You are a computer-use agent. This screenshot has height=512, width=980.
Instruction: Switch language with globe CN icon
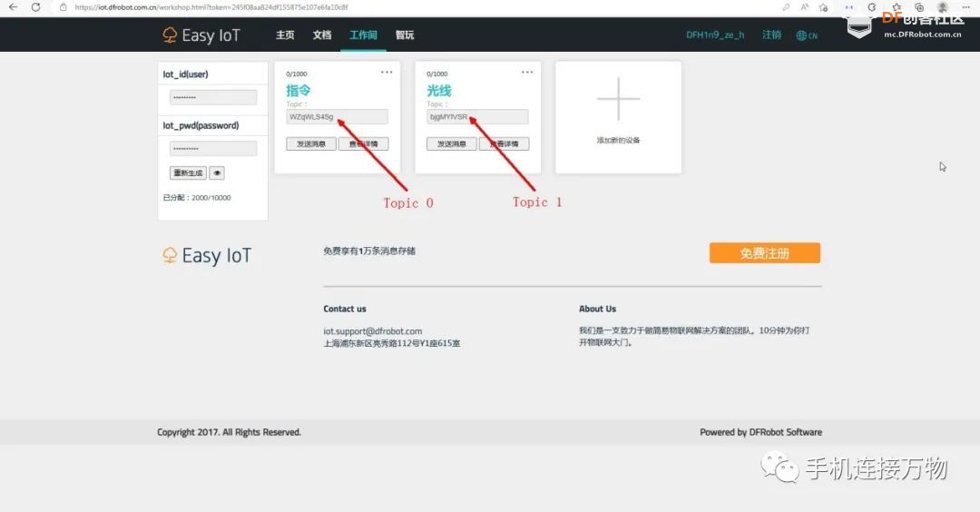(807, 35)
